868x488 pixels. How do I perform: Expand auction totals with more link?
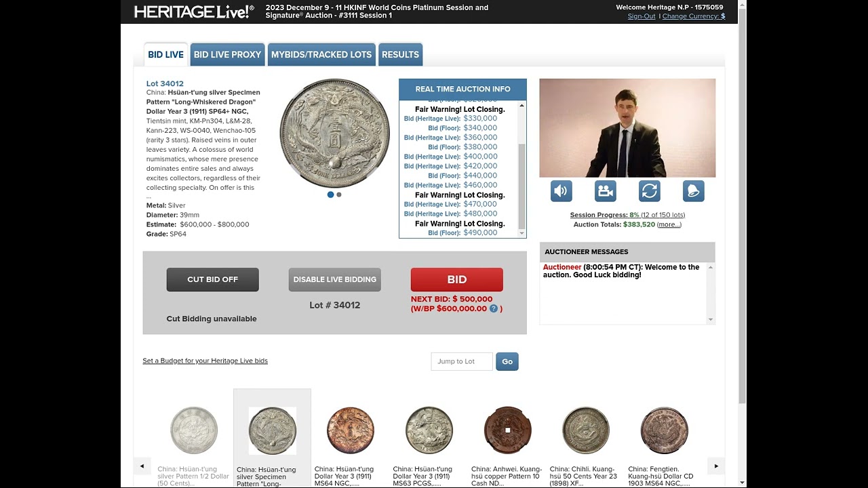point(669,224)
